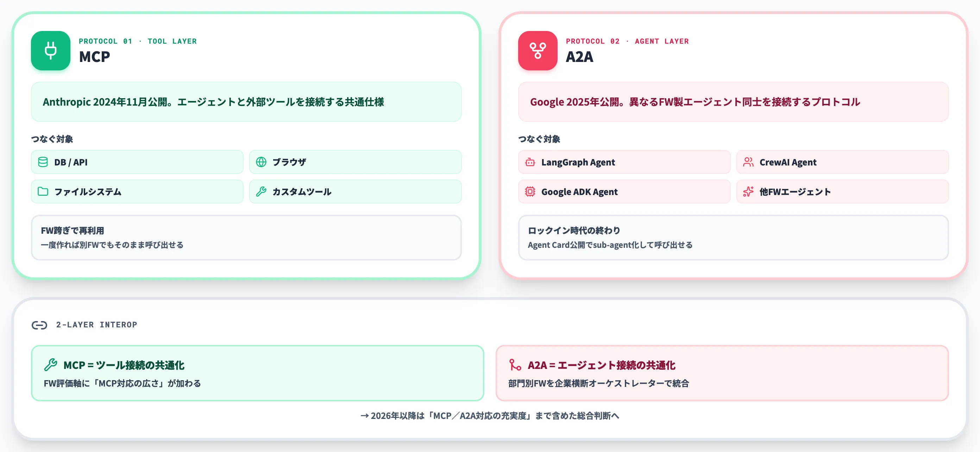980x452 pixels.
Task: Click A2A = エージェント接続の共通化 title
Action: coord(602,365)
